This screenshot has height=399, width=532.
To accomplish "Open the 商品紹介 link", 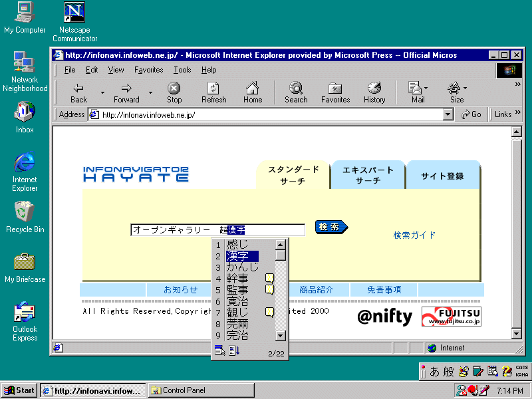I will click(x=317, y=290).
